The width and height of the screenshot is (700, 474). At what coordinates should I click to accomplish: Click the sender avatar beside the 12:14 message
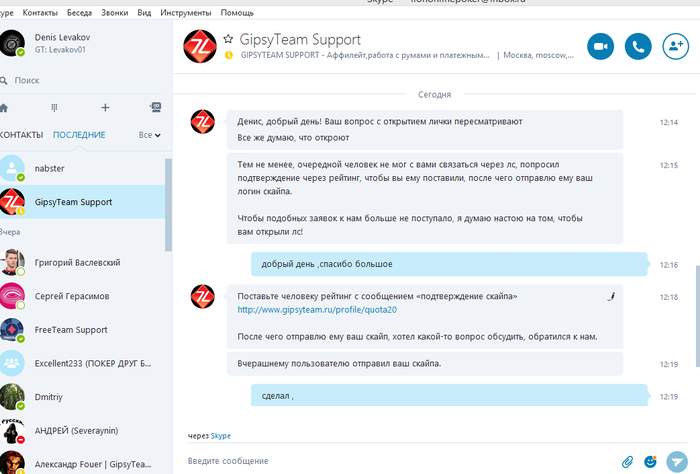tap(202, 121)
